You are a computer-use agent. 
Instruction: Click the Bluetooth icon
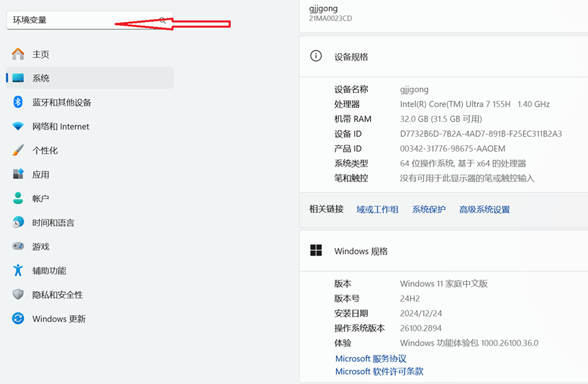[x=18, y=102]
